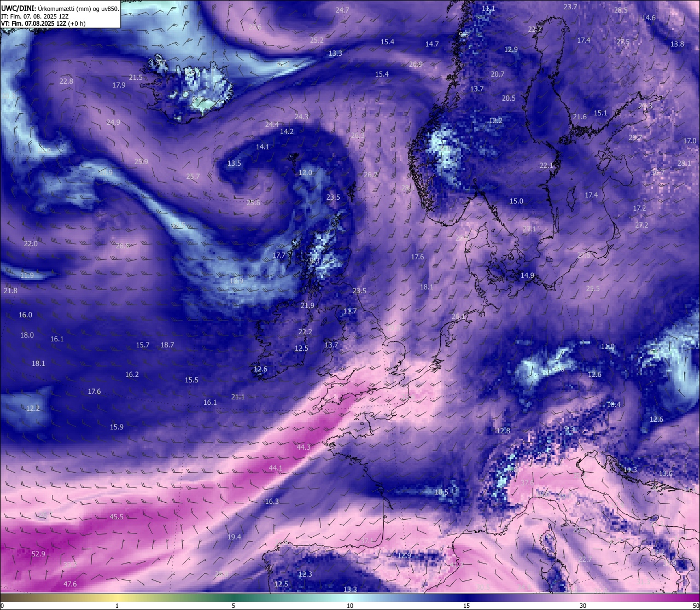The width and height of the screenshot is (700, 610).
Task: Click the colour scale tick label 30
Action: click(583, 606)
